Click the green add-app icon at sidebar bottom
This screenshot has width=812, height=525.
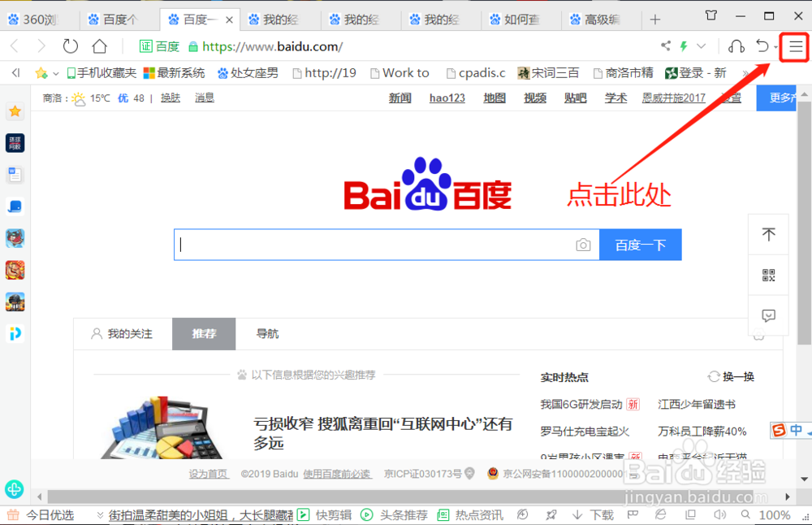click(14, 488)
